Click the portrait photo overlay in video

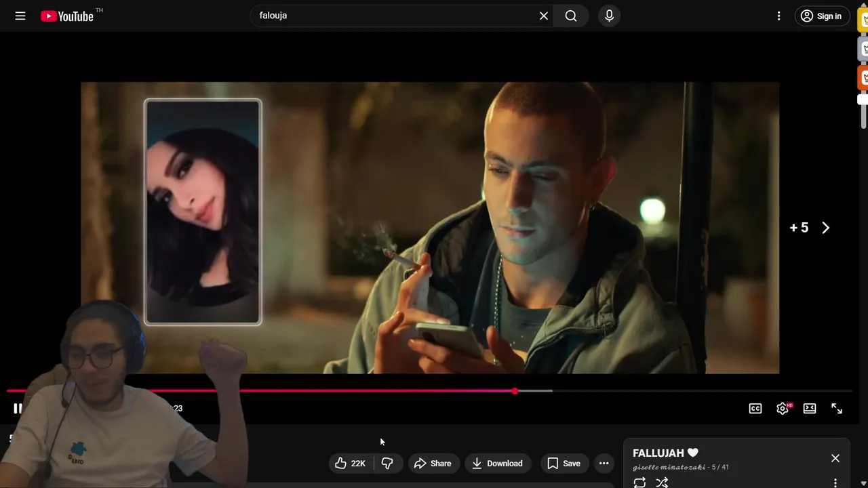(x=203, y=212)
